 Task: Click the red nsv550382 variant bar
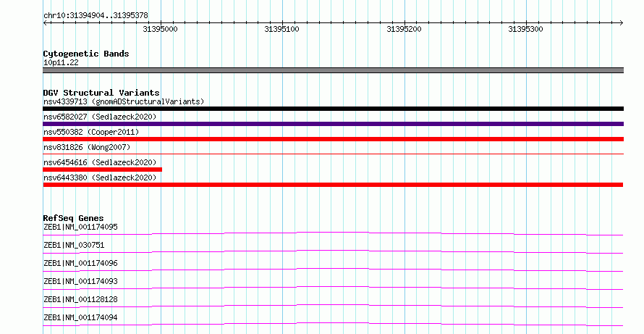click(x=333, y=139)
